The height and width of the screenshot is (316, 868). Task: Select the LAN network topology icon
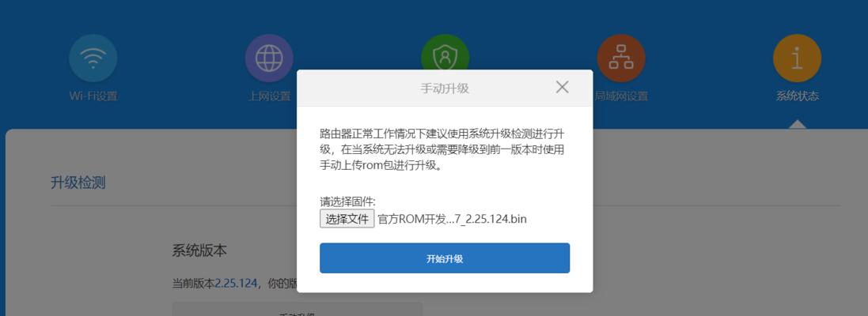tap(620, 58)
